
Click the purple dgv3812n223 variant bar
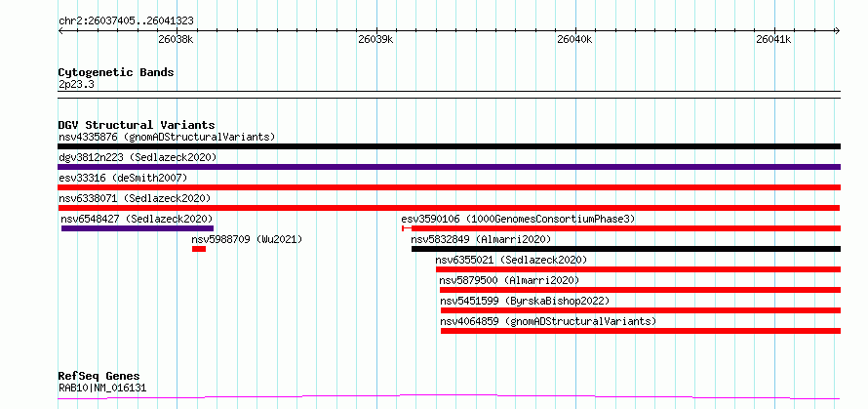449,167
